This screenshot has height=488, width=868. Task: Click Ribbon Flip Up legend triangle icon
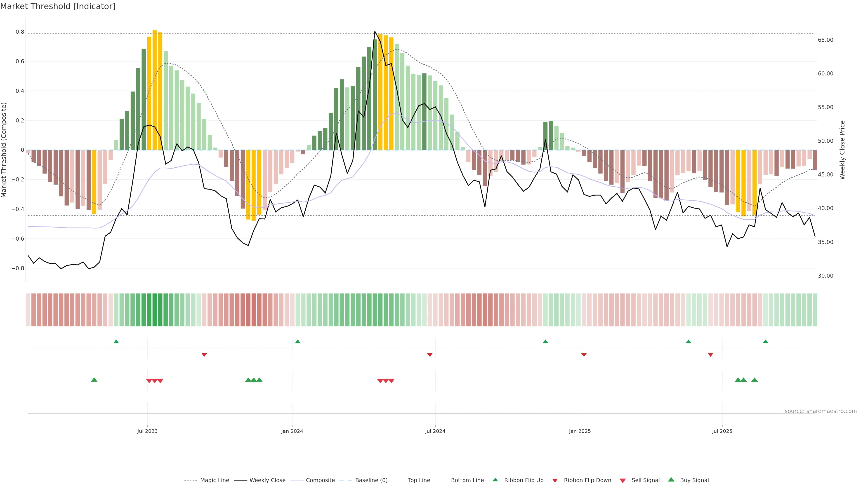(495, 480)
